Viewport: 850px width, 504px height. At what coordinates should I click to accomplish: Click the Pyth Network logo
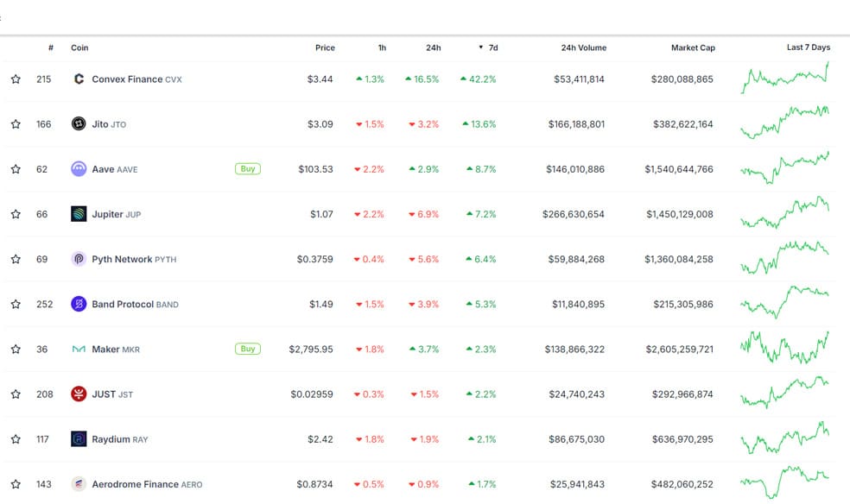(x=79, y=259)
